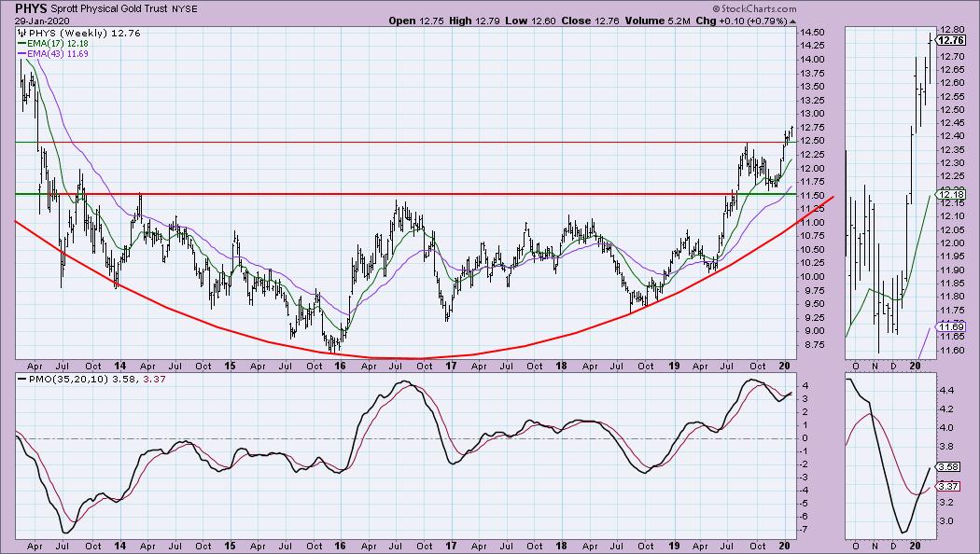This screenshot has width=980, height=554.
Task: Click the 11.60 label on zoom panel axis
Action: tap(952, 350)
